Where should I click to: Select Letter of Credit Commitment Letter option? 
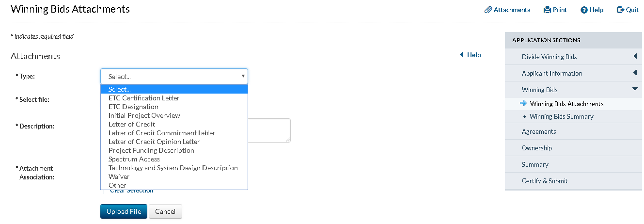click(162, 133)
